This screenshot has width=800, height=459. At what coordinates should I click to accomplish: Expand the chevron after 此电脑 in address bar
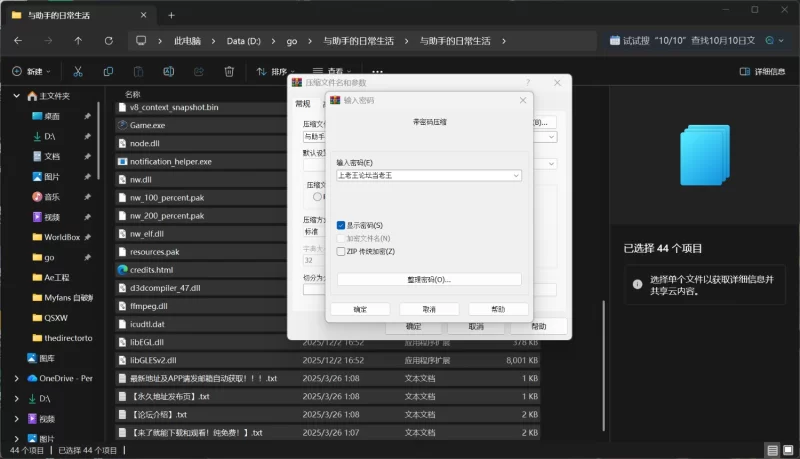(213, 41)
